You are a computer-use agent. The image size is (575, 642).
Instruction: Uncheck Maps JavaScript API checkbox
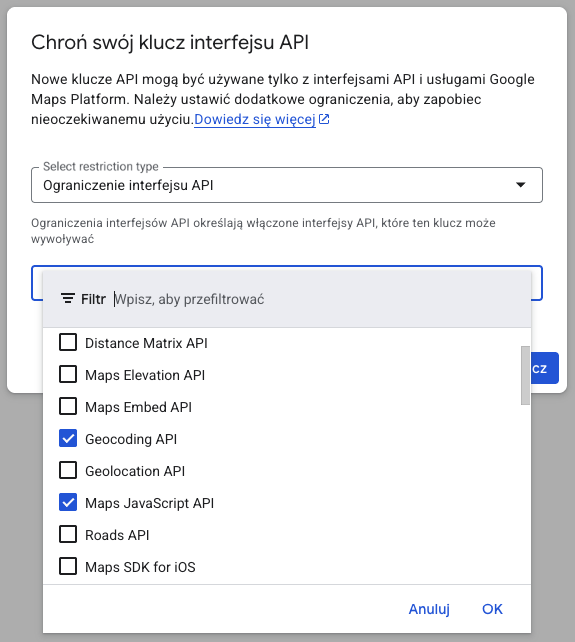click(x=68, y=502)
